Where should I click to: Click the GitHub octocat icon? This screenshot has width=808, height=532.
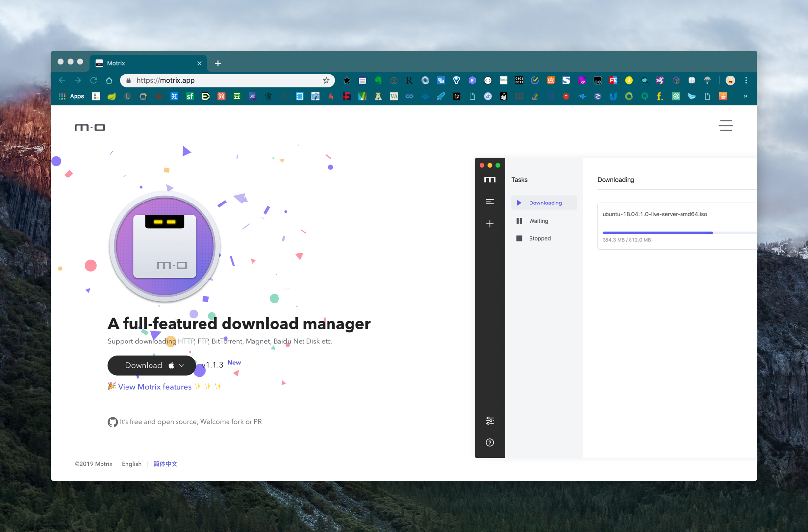pos(113,422)
